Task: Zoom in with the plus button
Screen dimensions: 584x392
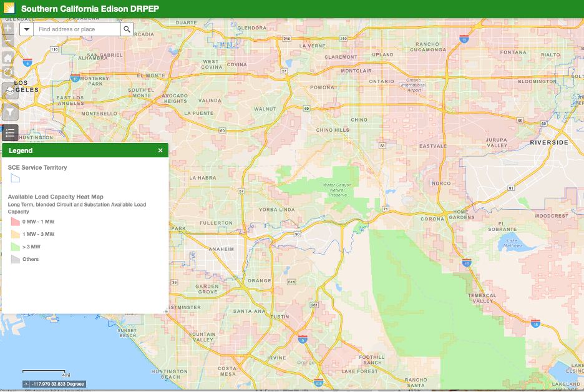Action: click(8, 29)
